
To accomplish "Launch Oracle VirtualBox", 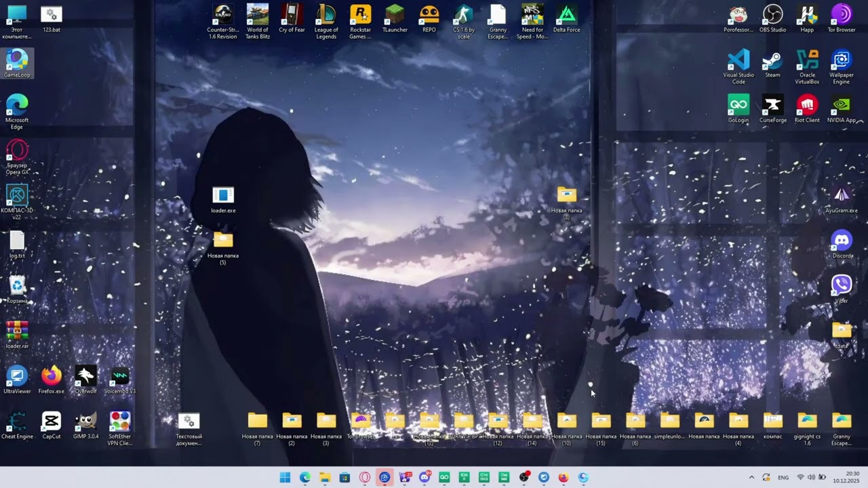I will (x=807, y=67).
